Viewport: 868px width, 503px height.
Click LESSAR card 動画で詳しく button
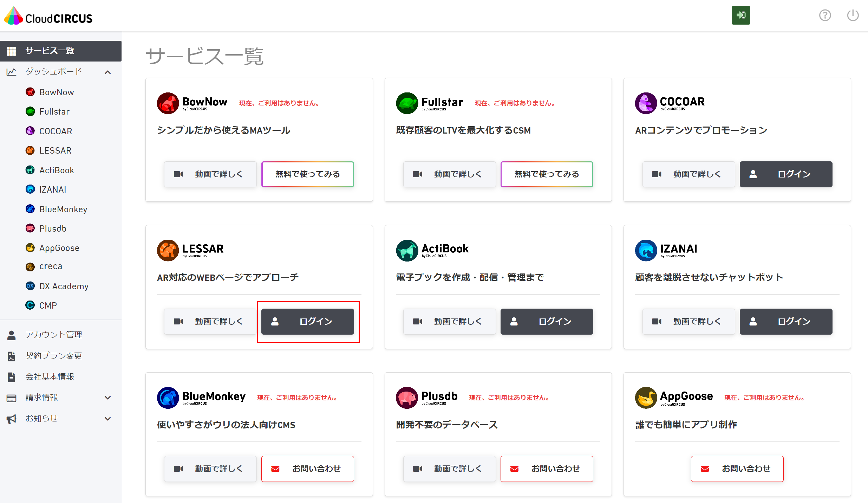point(210,322)
